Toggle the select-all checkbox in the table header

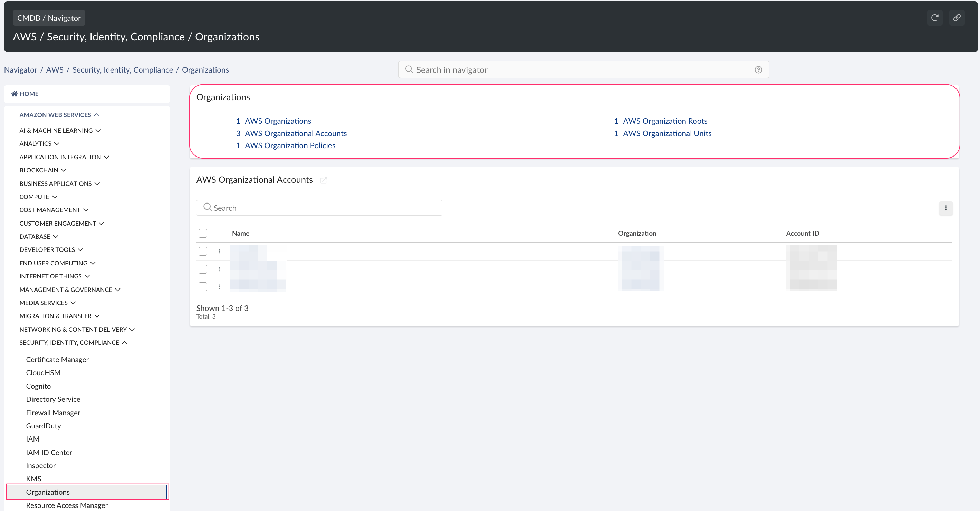[203, 233]
